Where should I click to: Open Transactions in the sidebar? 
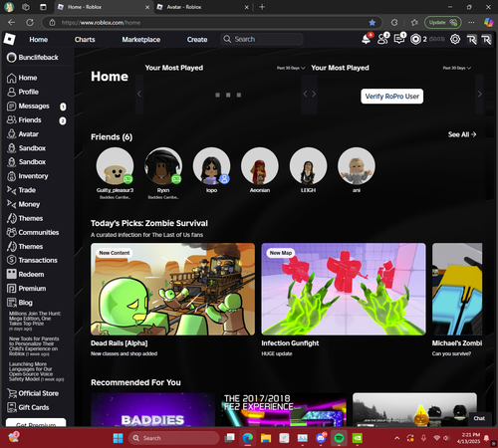32,260
